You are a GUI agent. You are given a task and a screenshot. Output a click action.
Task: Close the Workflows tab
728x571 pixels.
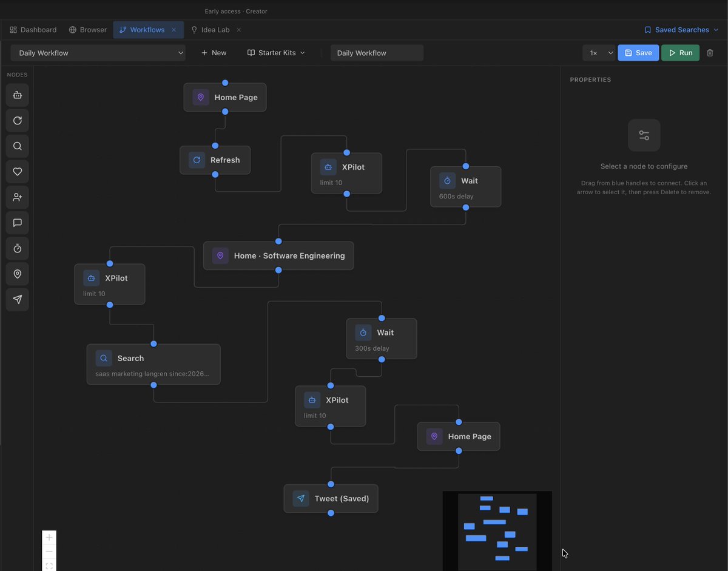(174, 30)
